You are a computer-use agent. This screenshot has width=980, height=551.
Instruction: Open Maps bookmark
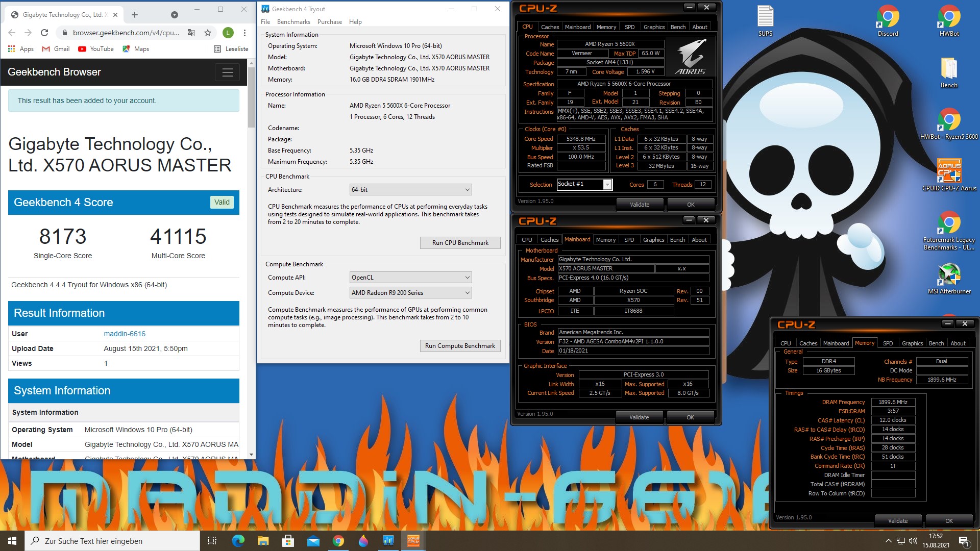(x=136, y=49)
